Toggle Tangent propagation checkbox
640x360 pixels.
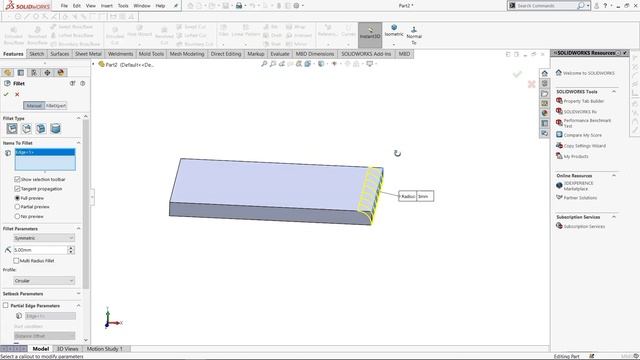point(17,189)
